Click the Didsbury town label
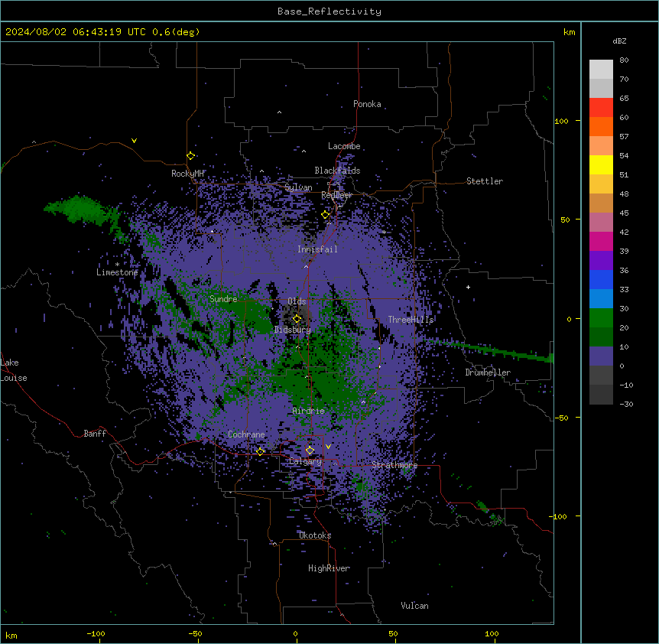The height and width of the screenshot is (644, 659). 293,330
